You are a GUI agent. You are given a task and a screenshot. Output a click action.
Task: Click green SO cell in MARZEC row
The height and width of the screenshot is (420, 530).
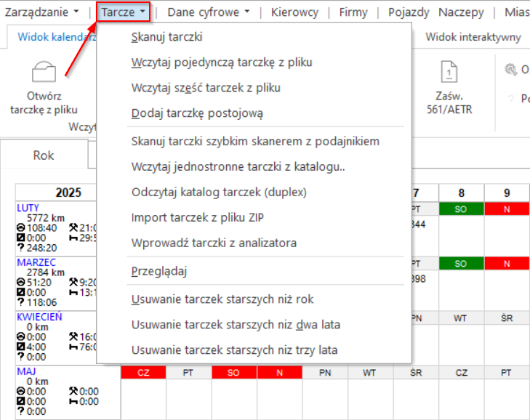461,264
